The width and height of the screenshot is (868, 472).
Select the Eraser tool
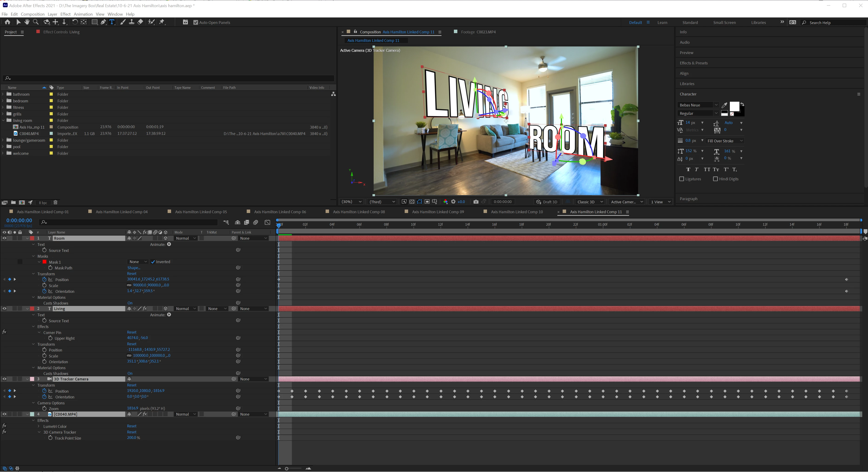(x=140, y=22)
